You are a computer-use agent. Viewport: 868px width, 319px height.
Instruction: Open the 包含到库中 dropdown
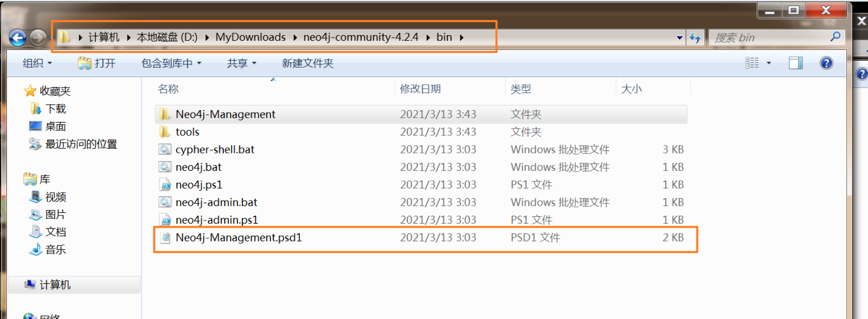171,63
